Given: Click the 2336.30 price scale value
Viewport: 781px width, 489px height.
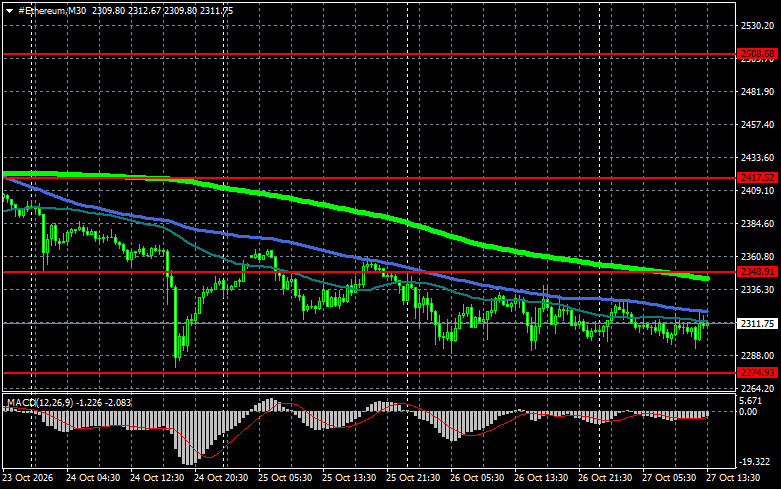Looking at the screenshot, I should [x=758, y=290].
